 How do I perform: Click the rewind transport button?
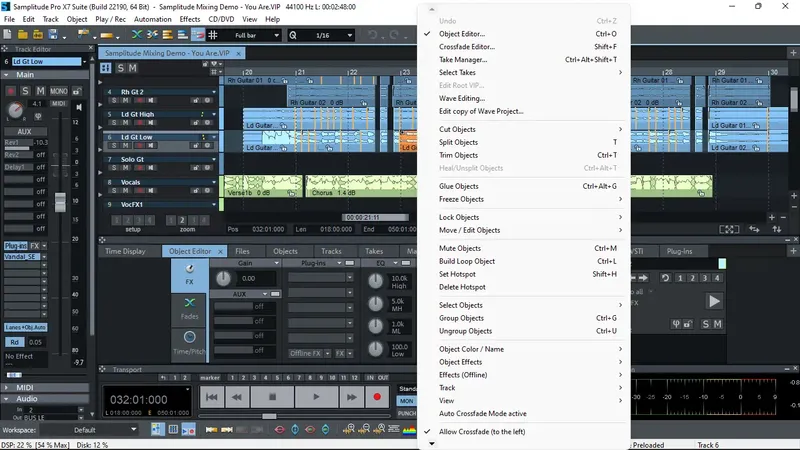(237, 396)
